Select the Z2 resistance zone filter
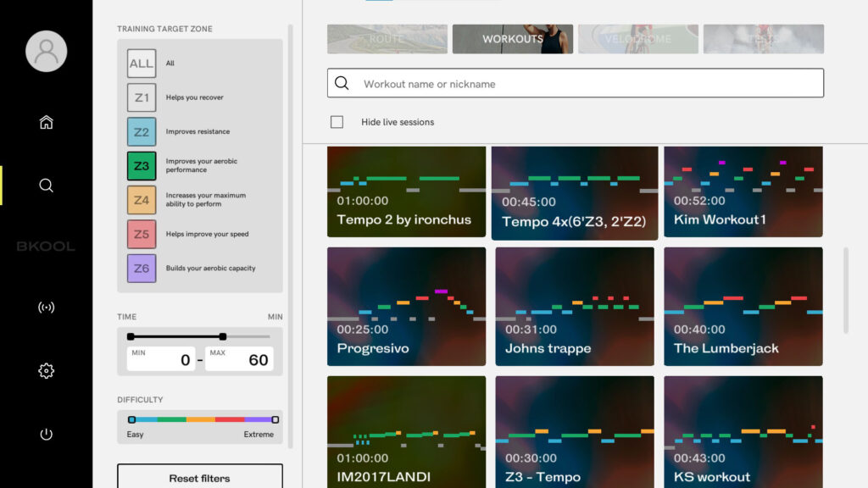The image size is (868, 488). [x=142, y=131]
